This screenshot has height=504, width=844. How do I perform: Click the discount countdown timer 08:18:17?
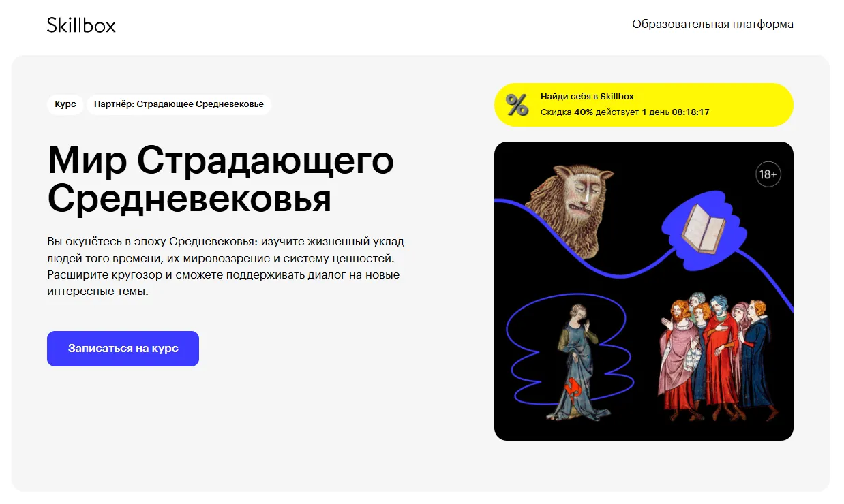click(x=691, y=112)
